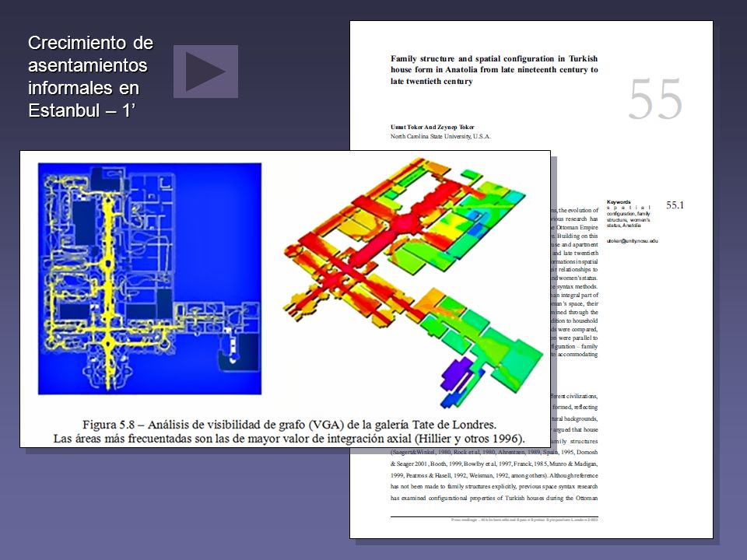The height and width of the screenshot is (560, 747).
Task: Click the caption line mentioning Hillier y otros 1996
Action: (x=289, y=439)
